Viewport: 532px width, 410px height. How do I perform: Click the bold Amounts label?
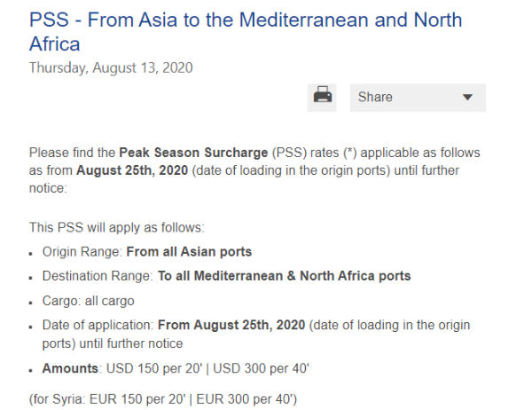pos(70,368)
